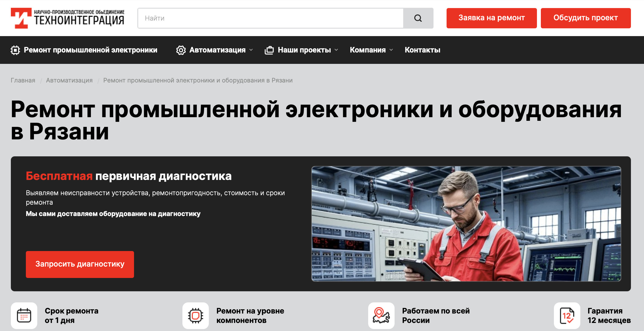This screenshot has width=644, height=331.
Task: Open Ремонт промышленной электроники menu item
Action: coord(90,50)
